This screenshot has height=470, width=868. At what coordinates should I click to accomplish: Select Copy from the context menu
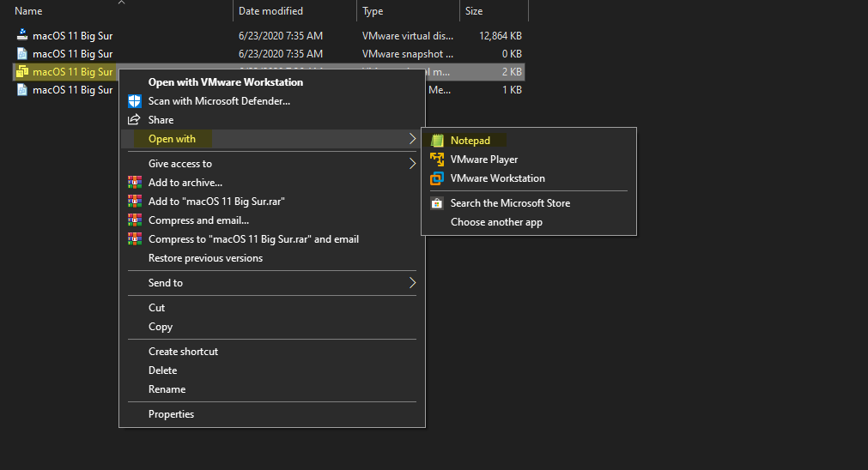click(x=161, y=327)
